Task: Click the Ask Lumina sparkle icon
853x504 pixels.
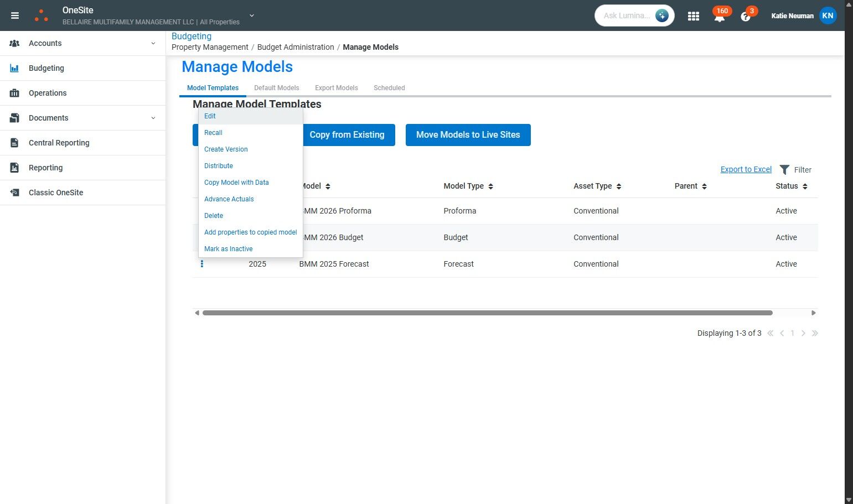Action: pos(661,15)
